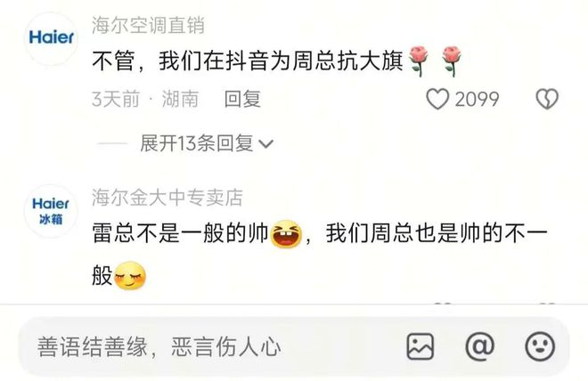Image resolution: width=588 pixels, height=381 pixels.
Task: Select the comment text 不管，我们在抖音为周总抗大旗
Action: pos(248,61)
